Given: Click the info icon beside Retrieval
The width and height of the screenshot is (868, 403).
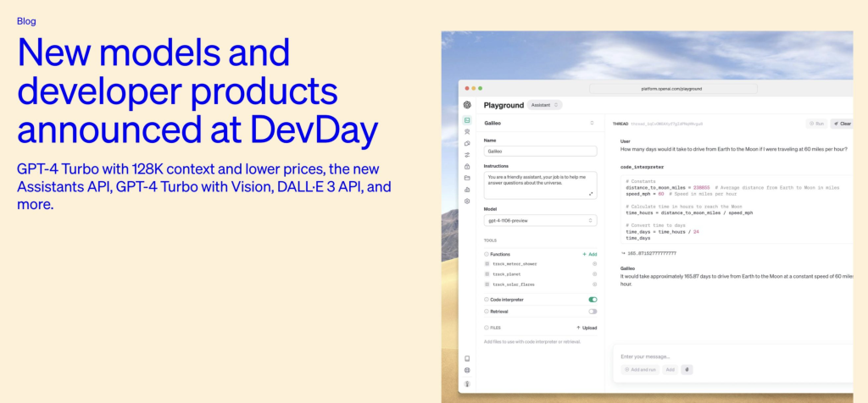Looking at the screenshot, I should (487, 312).
